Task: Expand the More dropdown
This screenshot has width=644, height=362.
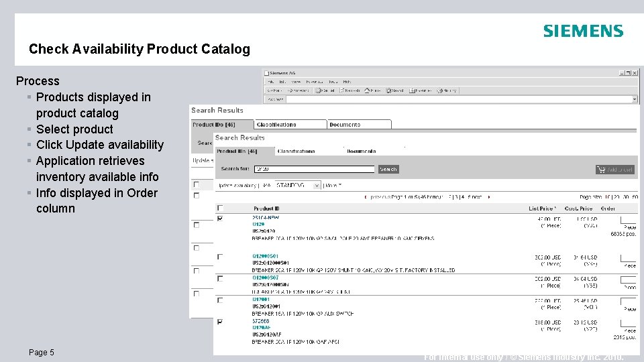Action: click(333, 186)
